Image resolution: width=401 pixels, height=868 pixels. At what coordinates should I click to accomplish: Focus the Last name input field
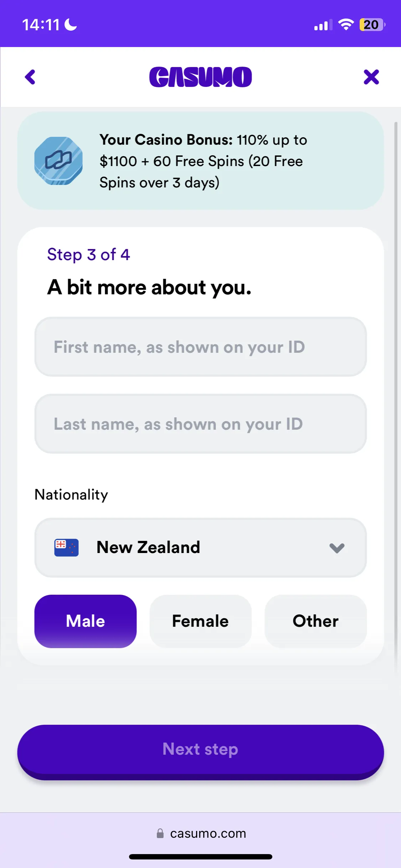pyautogui.click(x=200, y=424)
